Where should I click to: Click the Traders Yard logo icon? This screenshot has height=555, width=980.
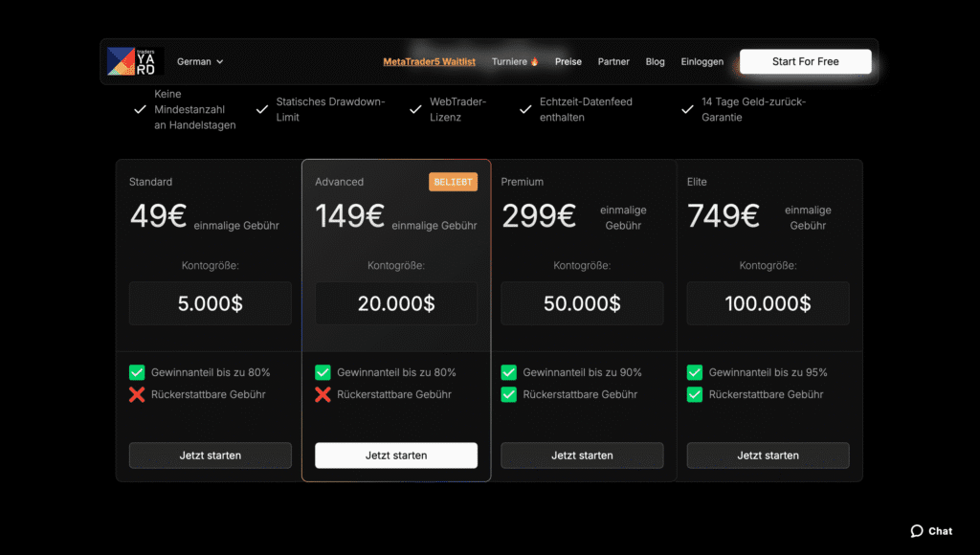pyautogui.click(x=123, y=60)
